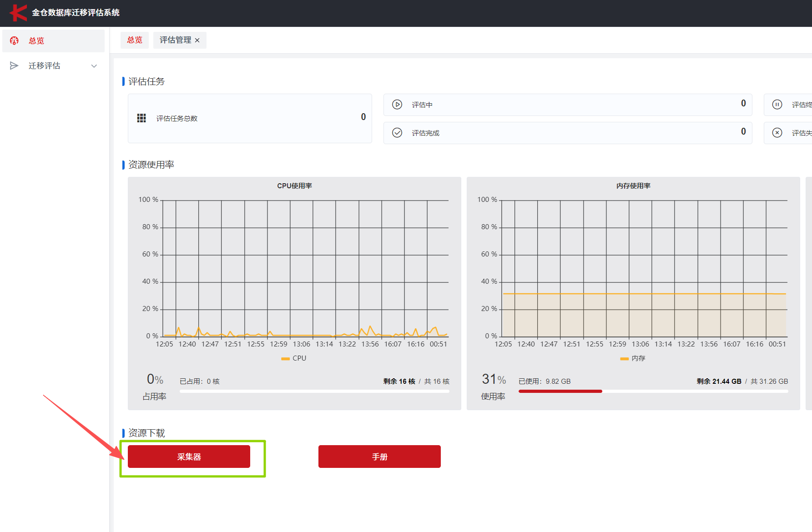Select the 评估任务总数 card label
Image resolution: width=812 pixels, height=532 pixels.
[177, 118]
